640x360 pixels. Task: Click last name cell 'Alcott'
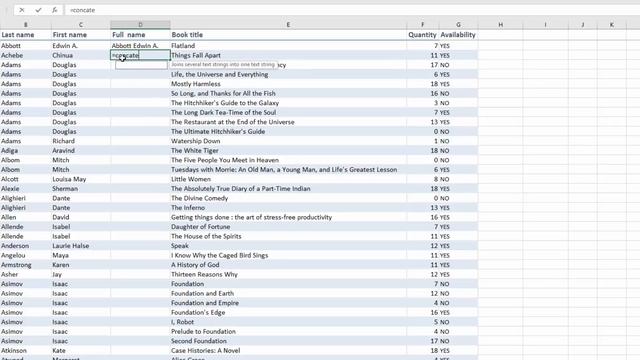click(x=26, y=179)
